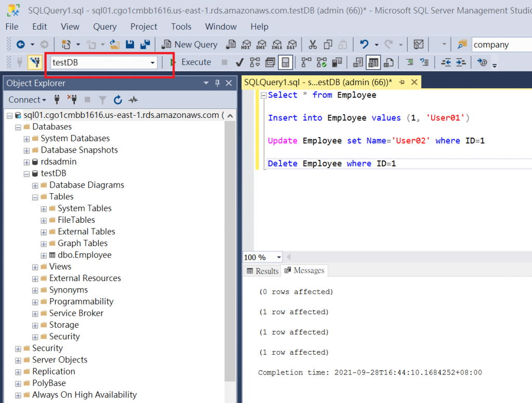The width and height of the screenshot is (532, 403).
Task: Open a new MDX query
Action: [x=246, y=45]
